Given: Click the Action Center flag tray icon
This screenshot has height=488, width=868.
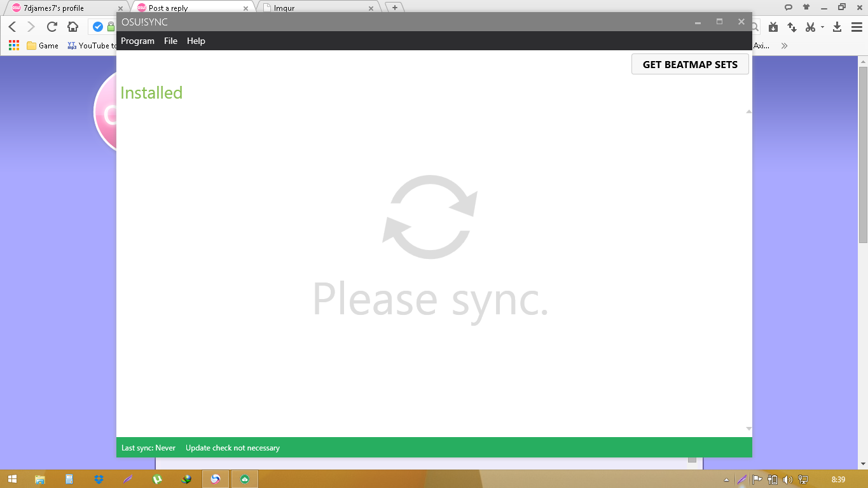Looking at the screenshot, I should pyautogui.click(x=757, y=480).
